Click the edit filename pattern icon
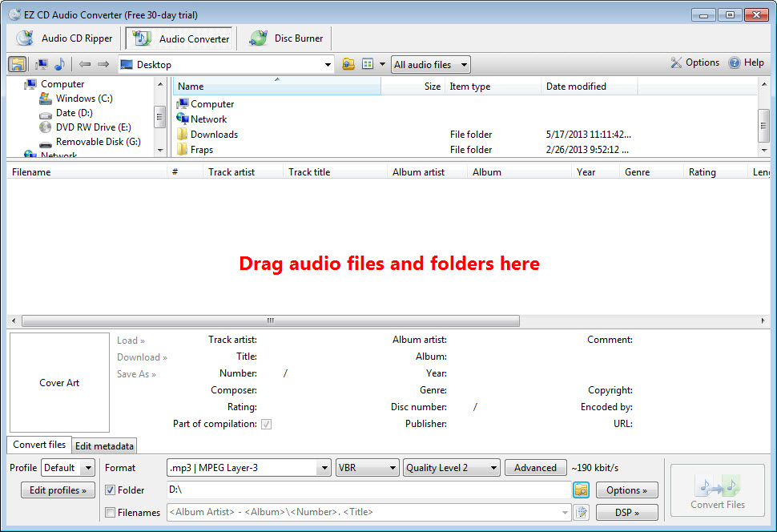Screen dimensions: 777x532 pyautogui.click(x=582, y=512)
